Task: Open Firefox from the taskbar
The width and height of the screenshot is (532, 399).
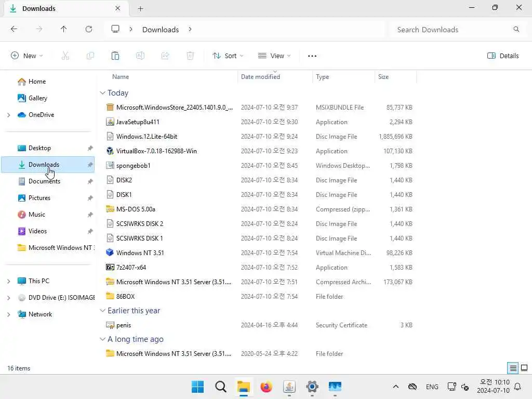Action: coord(267,387)
